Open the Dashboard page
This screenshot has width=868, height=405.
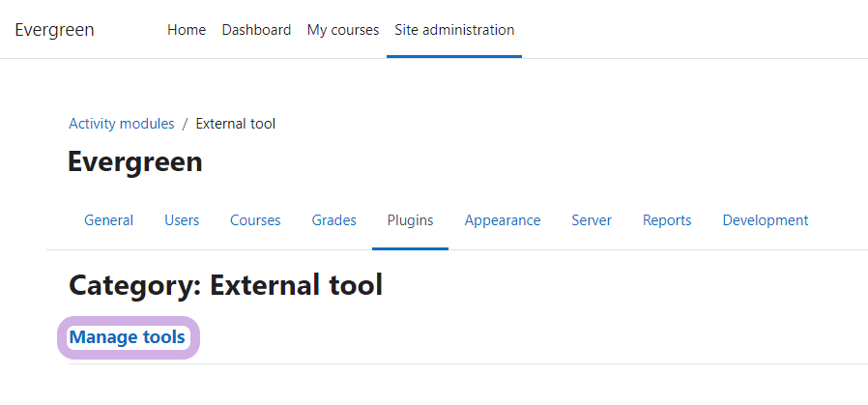(x=256, y=30)
